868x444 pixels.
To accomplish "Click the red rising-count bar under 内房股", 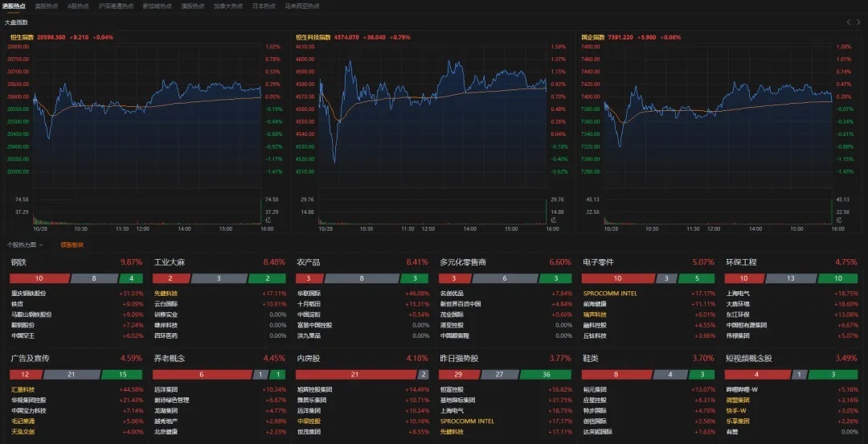I will pos(355,375).
